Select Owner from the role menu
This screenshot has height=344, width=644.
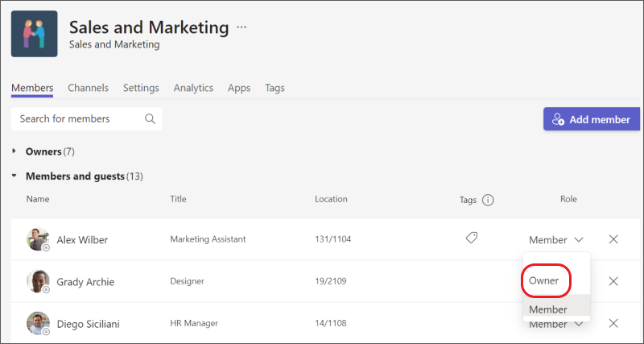pos(543,281)
